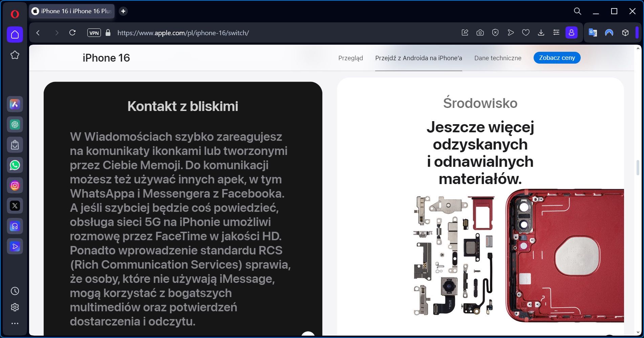
Task: View site security padlock info
Action: (108, 33)
